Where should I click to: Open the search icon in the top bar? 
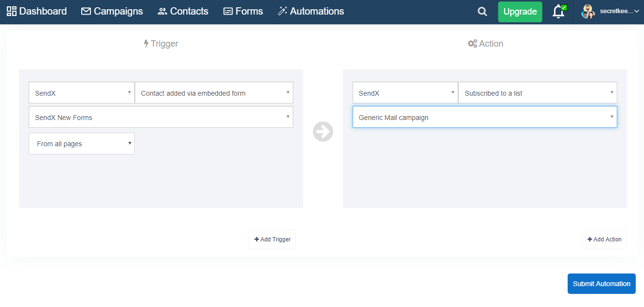482,12
